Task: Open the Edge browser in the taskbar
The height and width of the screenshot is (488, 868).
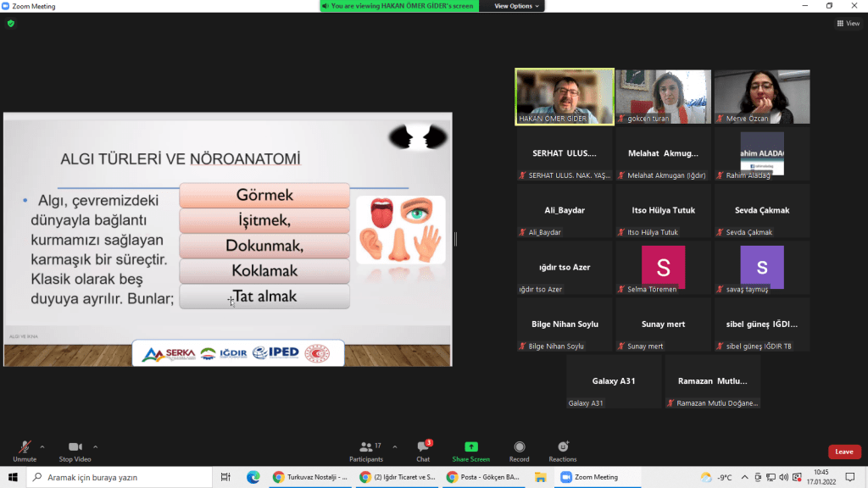Action: (253, 477)
